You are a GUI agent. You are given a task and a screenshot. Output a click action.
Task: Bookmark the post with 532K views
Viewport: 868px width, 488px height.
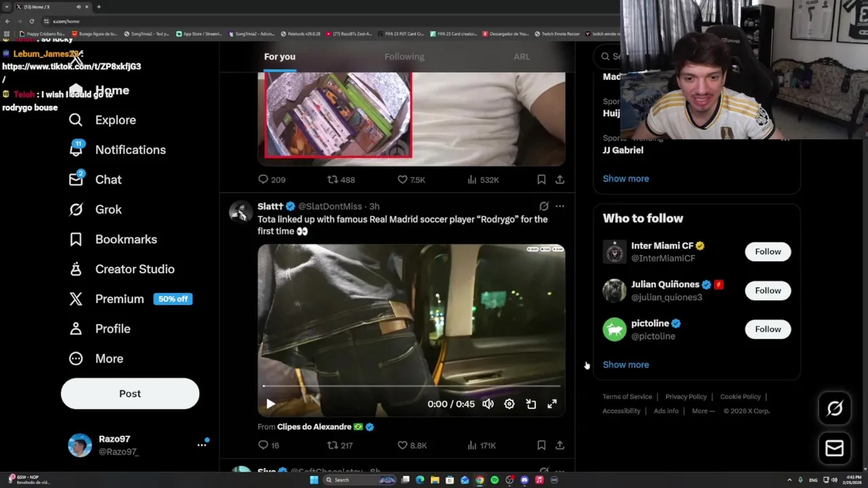coord(541,180)
